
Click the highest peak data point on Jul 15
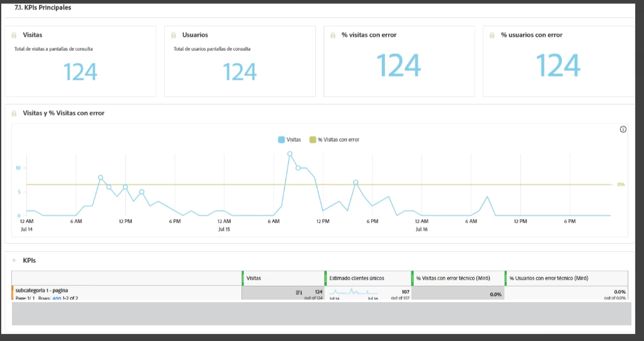click(x=290, y=154)
